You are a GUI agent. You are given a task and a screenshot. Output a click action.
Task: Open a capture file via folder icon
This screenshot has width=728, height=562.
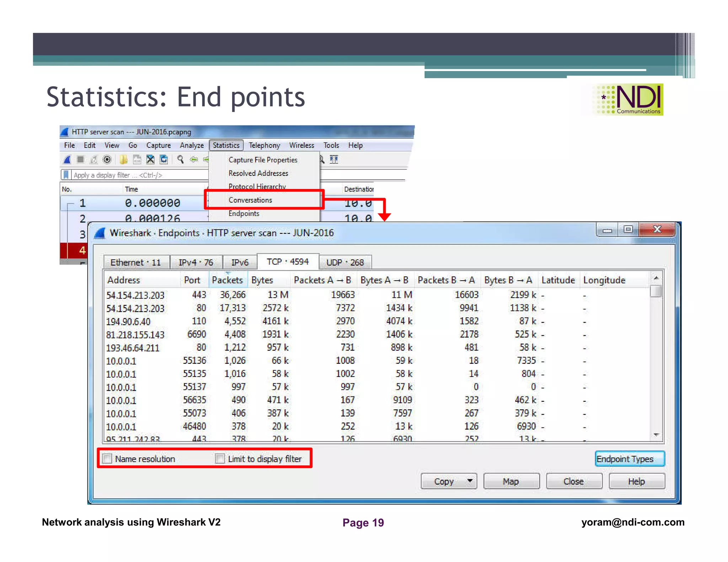123,160
